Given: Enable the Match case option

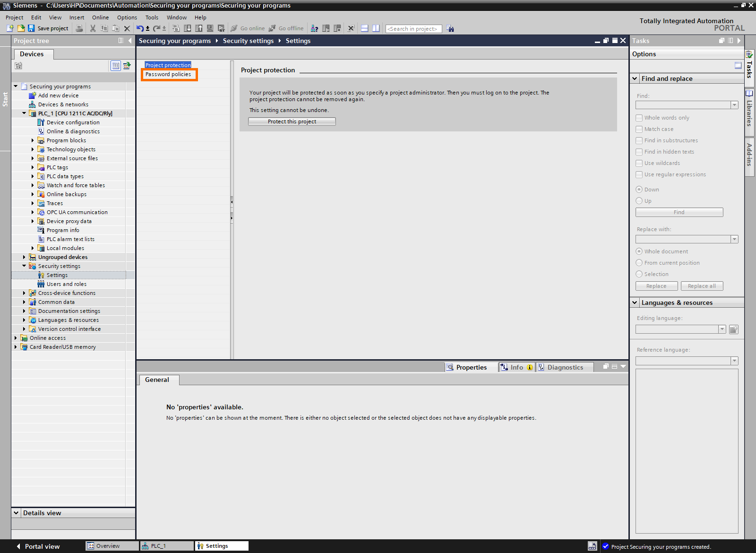Looking at the screenshot, I should [640, 129].
